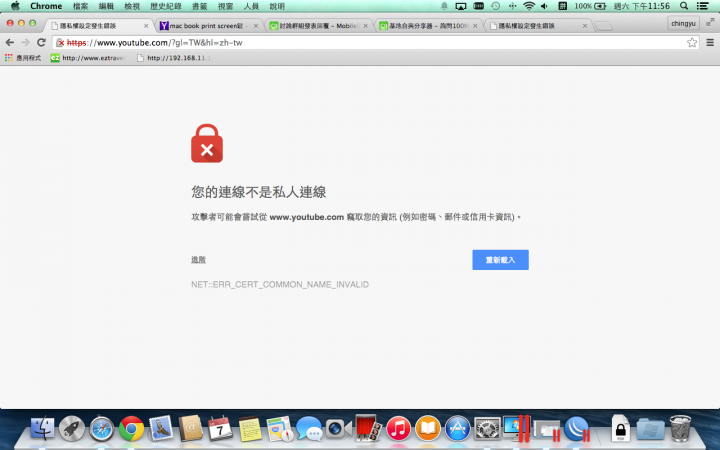
Task: Open the volume control in menu bar
Action: 545,6
